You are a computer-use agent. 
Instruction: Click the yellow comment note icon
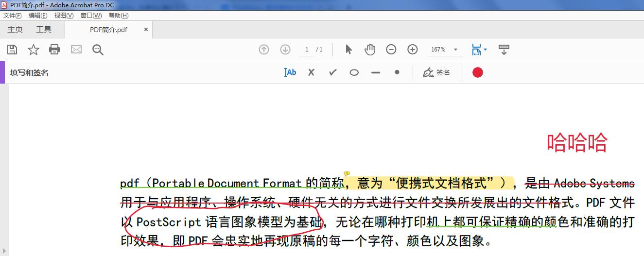pos(347,174)
